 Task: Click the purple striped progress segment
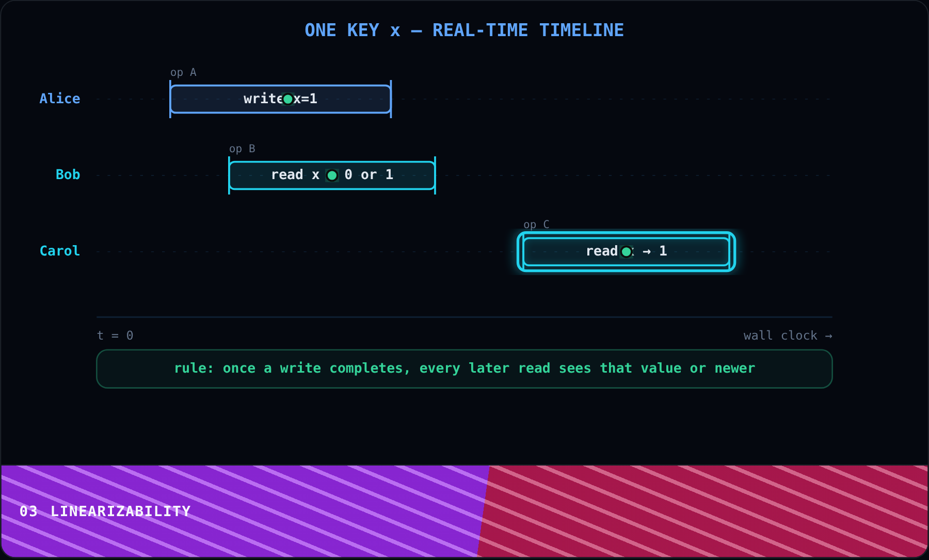click(x=243, y=511)
